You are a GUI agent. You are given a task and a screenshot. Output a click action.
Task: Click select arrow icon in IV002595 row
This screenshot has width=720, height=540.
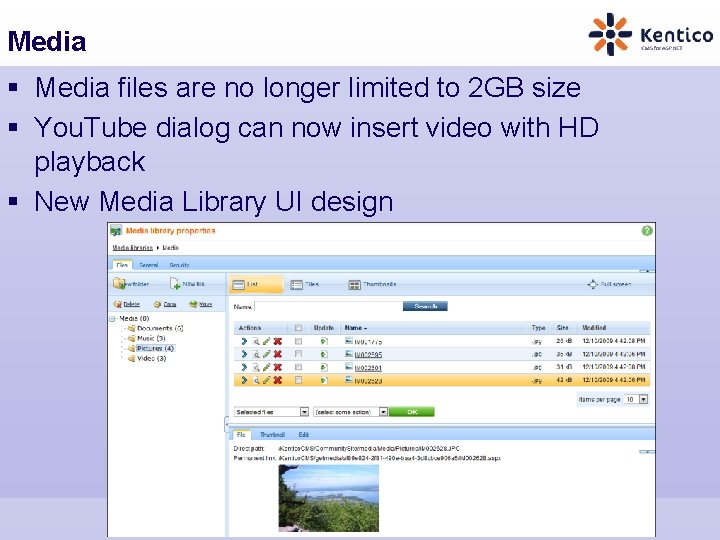(x=244, y=354)
